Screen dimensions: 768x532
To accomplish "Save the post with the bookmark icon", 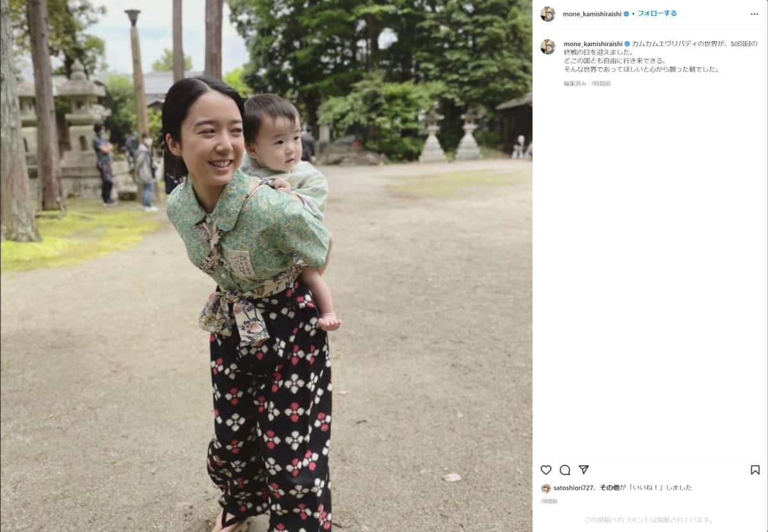I will (x=755, y=470).
